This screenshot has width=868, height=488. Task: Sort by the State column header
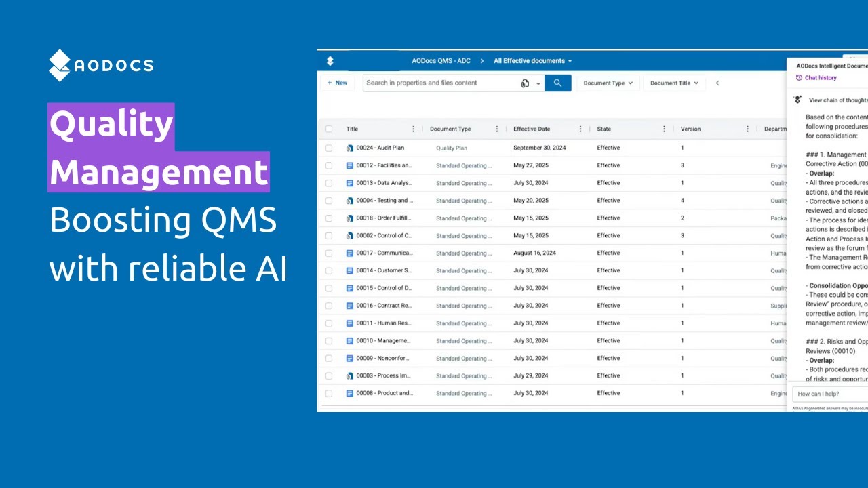click(x=604, y=129)
